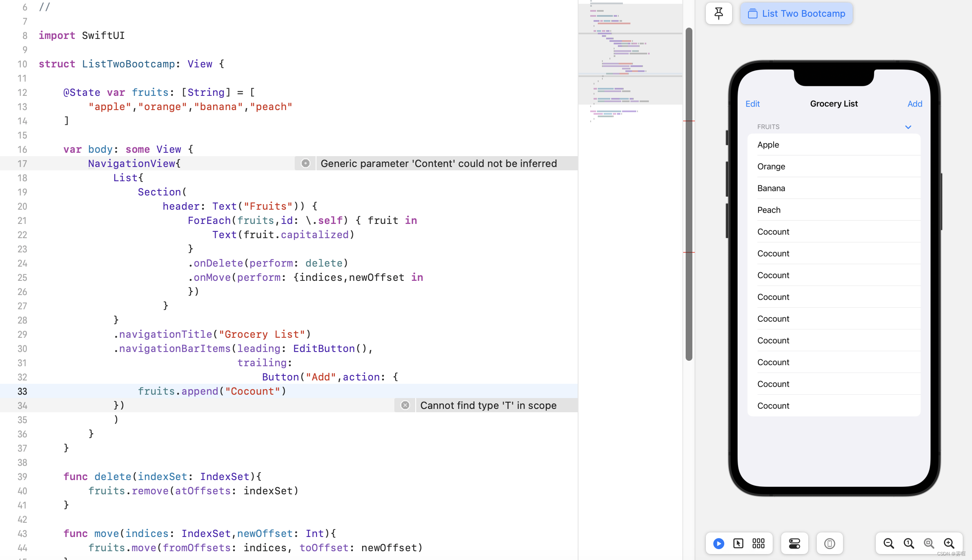
Task: Tap the Add button in Grocery List
Action: click(915, 103)
